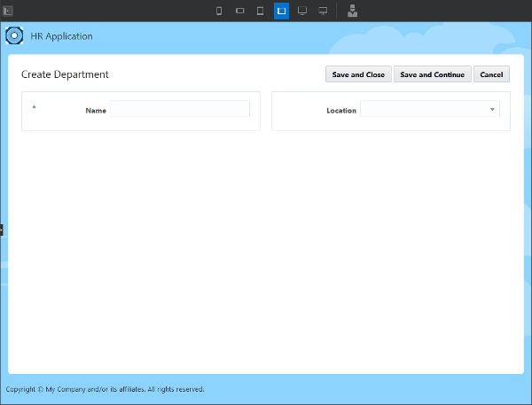
Task: Click the Create Department heading
Action: [x=65, y=74]
